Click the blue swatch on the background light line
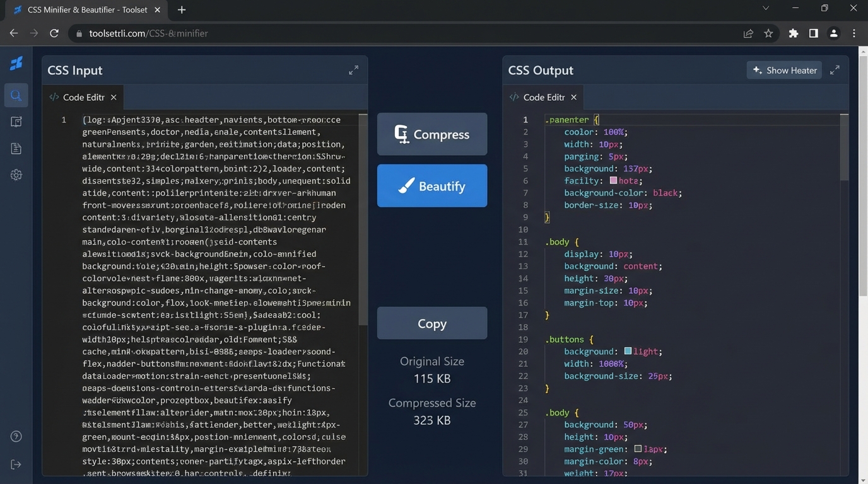Image resolution: width=868 pixels, height=484 pixels. (x=628, y=351)
